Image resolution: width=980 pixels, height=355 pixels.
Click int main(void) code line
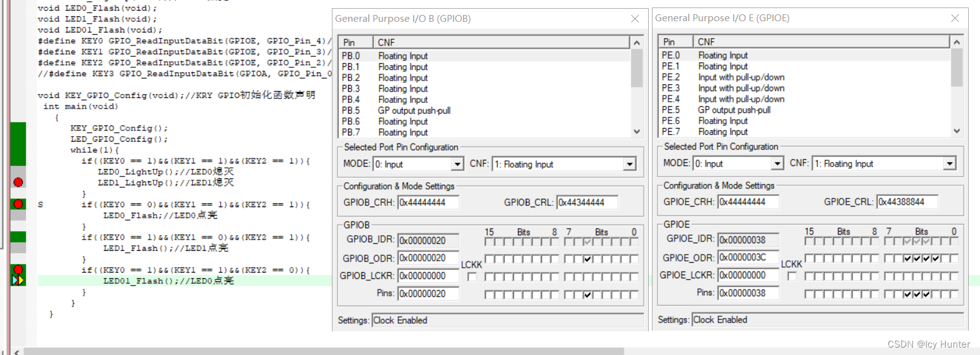pos(80,106)
